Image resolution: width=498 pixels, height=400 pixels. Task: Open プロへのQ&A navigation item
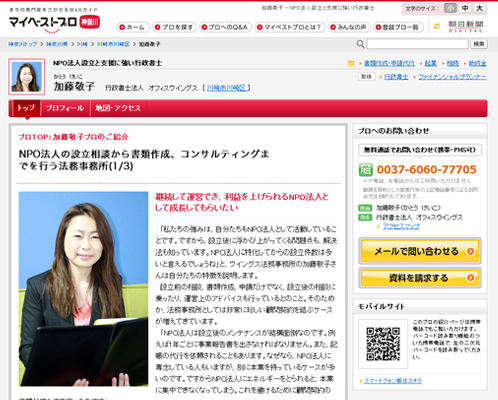225,27
